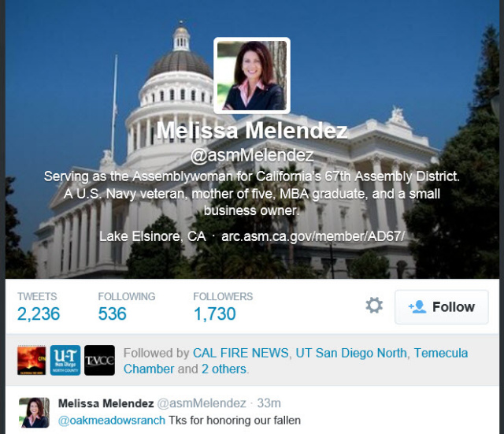Open the CAL FIRE NEWS avatar thumbnail
504x434 pixels.
point(31,360)
